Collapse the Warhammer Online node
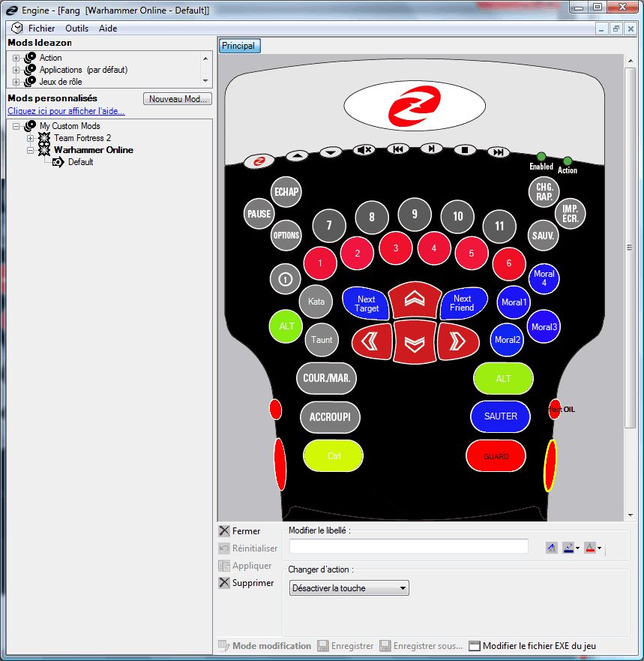 click(x=30, y=150)
